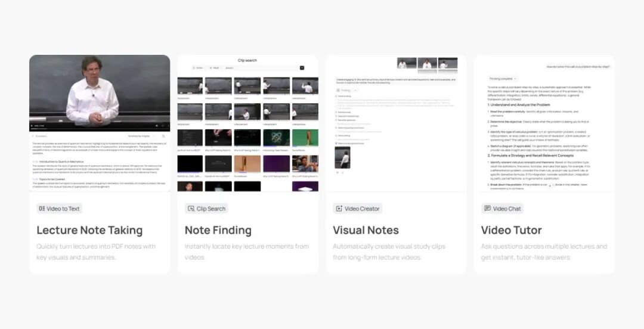The height and width of the screenshot is (329, 644).
Task: Click the Clip Search badge
Action: click(206, 209)
